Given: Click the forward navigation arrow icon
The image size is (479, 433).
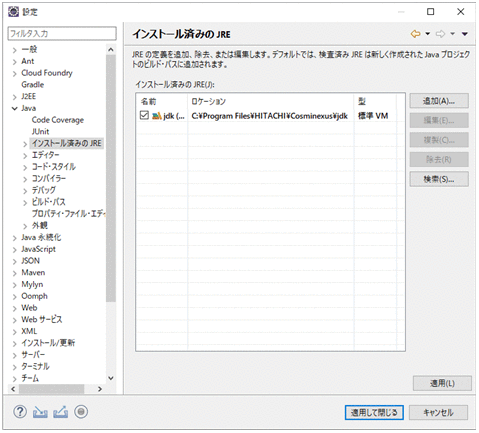Looking at the screenshot, I should click(440, 34).
